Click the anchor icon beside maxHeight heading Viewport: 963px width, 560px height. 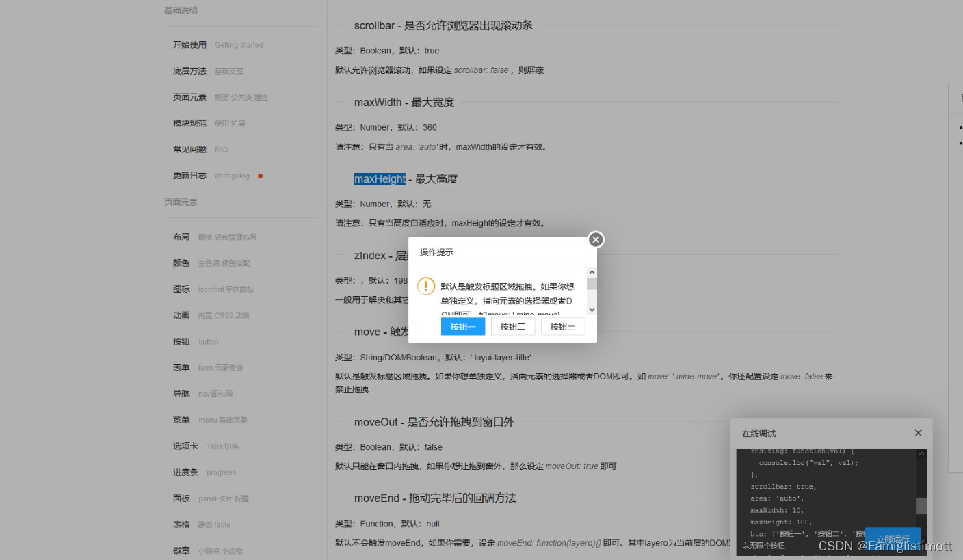pos(342,178)
